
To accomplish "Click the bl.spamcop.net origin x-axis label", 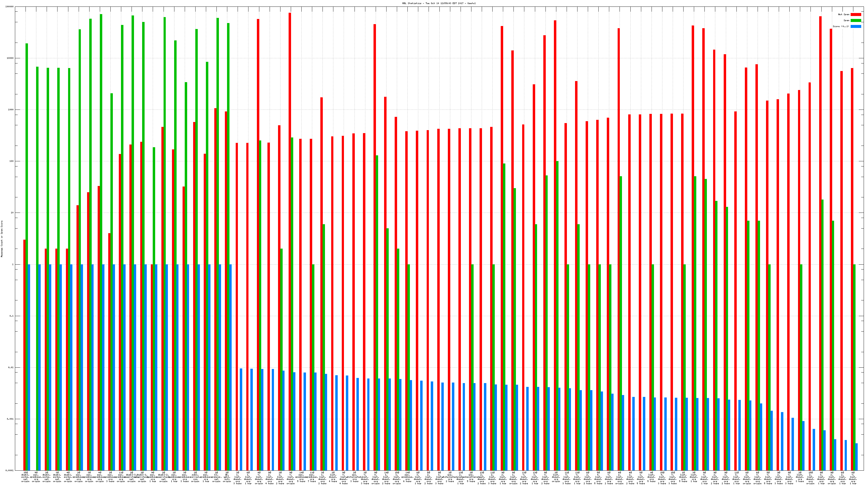I will pyautogui.click(x=216, y=477).
